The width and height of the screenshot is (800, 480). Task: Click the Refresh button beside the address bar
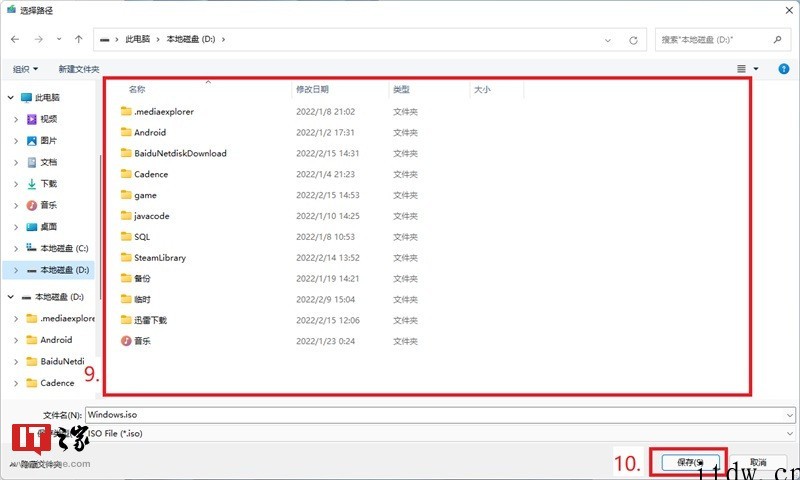[633, 40]
